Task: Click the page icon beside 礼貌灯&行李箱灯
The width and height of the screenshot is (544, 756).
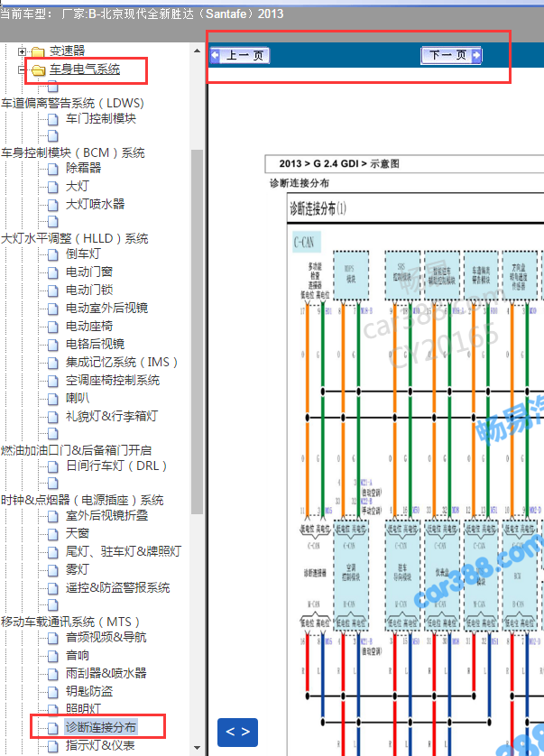Action: point(53,417)
